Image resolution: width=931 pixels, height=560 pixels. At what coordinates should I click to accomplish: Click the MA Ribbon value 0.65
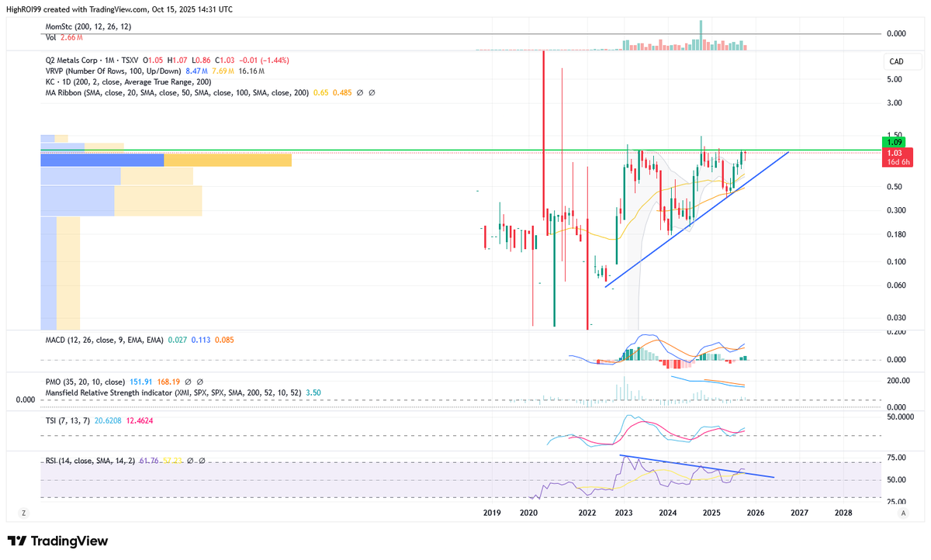click(320, 92)
